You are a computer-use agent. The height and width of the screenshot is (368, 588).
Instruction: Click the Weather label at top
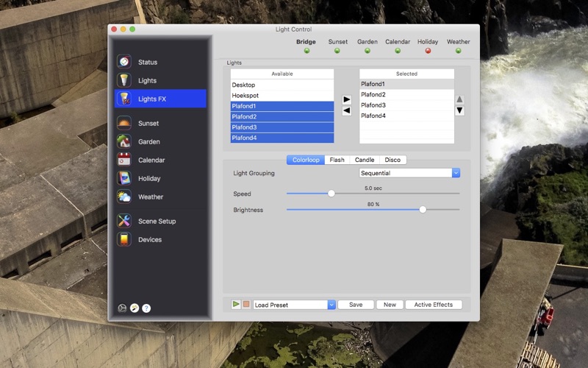[x=458, y=42]
